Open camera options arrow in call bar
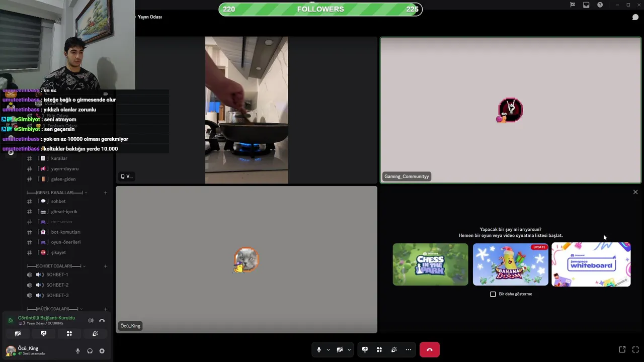644x362 pixels. (349, 349)
